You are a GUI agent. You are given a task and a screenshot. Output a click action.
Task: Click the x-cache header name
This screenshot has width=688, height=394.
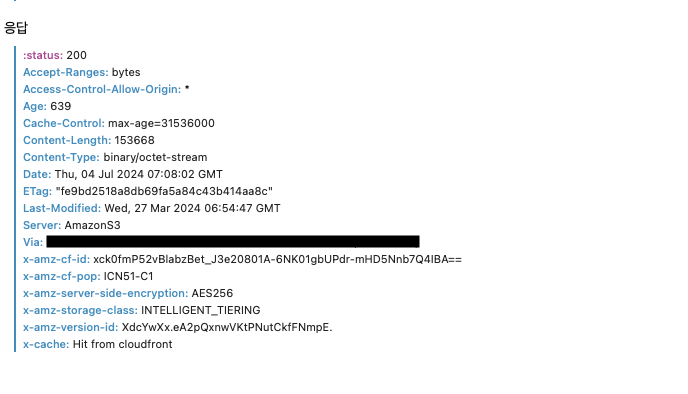(x=46, y=344)
